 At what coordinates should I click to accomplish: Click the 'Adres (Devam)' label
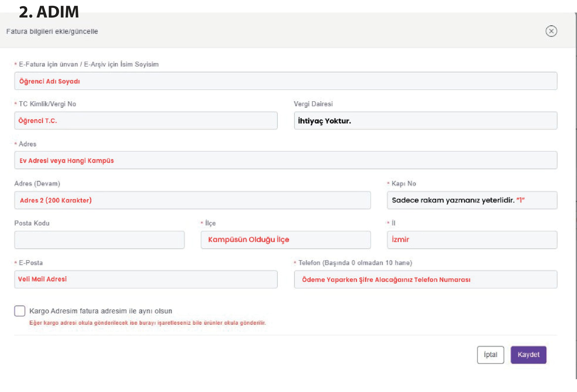point(37,184)
